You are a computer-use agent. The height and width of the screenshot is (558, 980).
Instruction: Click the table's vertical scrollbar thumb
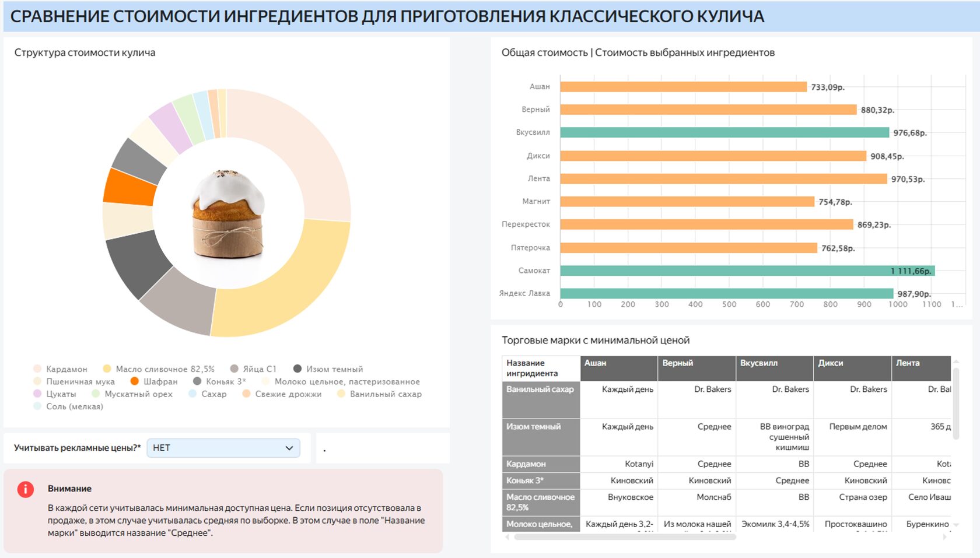956,403
